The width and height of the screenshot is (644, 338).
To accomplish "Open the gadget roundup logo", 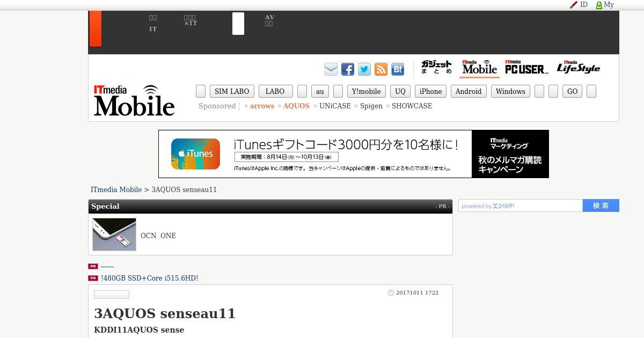I will pyautogui.click(x=436, y=68).
